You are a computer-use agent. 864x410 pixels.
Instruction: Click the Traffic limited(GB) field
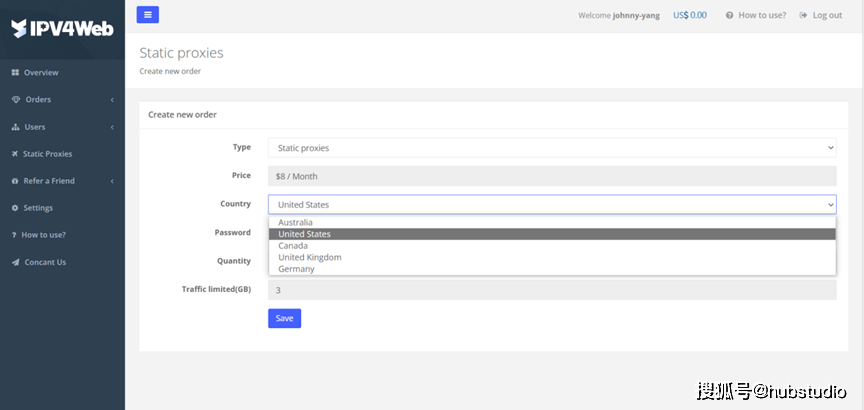(x=551, y=290)
